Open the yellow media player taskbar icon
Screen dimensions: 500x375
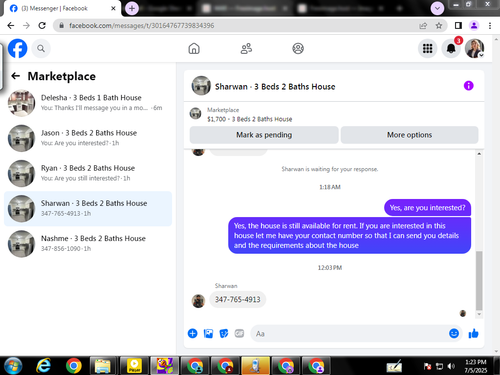click(x=134, y=366)
